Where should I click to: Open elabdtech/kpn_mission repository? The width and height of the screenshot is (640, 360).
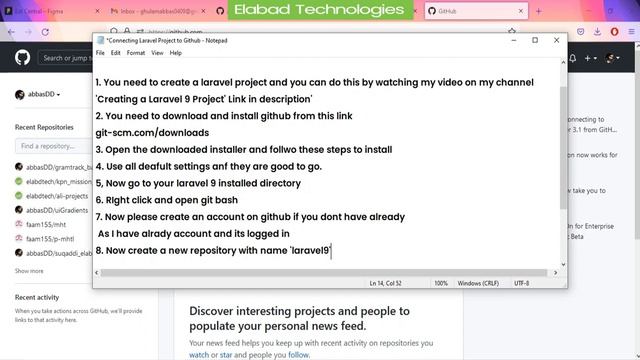pyautogui.click(x=59, y=182)
